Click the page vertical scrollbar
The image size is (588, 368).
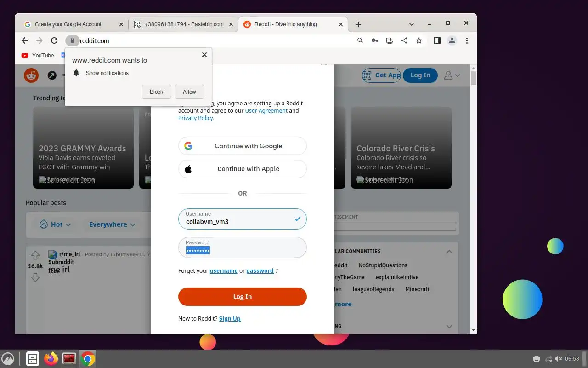click(x=473, y=78)
